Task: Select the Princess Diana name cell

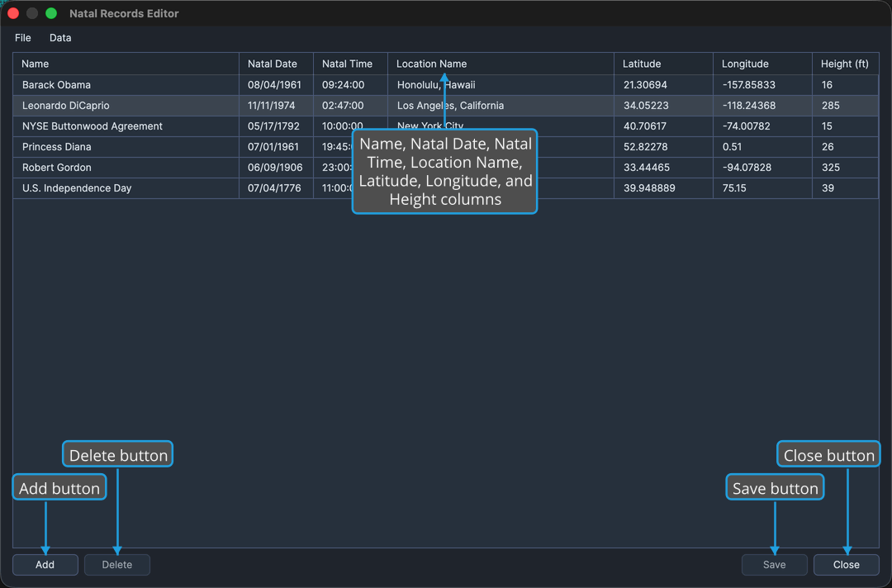Action: click(126, 147)
